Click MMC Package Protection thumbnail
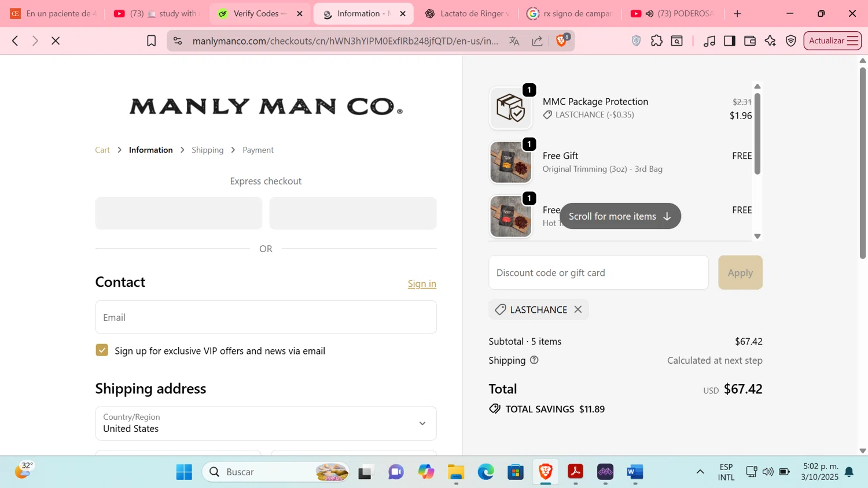The image size is (868, 488). point(510,108)
